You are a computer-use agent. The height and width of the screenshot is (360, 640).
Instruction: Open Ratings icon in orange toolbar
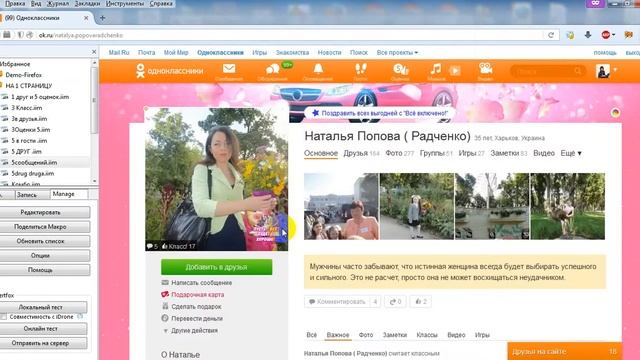click(400, 69)
